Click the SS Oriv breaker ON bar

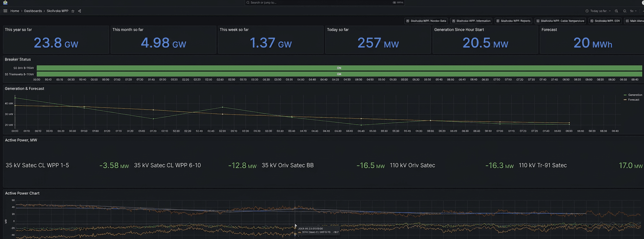[339, 68]
